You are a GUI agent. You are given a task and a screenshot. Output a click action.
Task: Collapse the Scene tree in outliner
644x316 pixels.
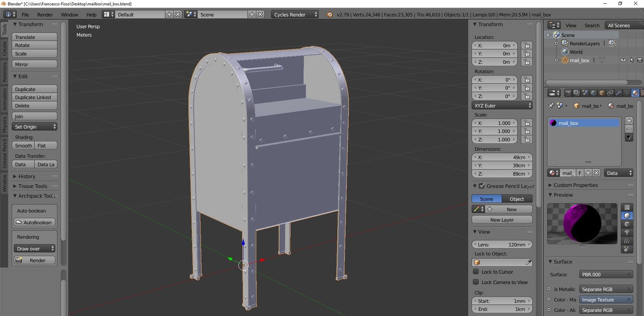pos(548,35)
